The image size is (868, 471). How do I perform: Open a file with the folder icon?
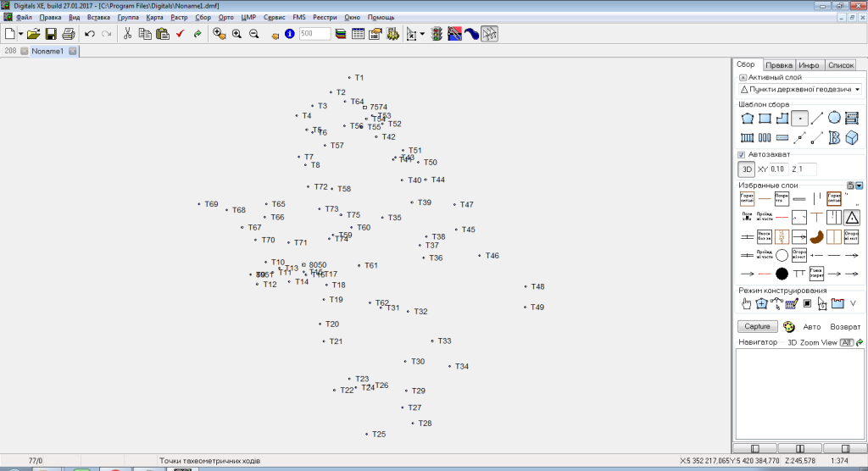click(33, 34)
